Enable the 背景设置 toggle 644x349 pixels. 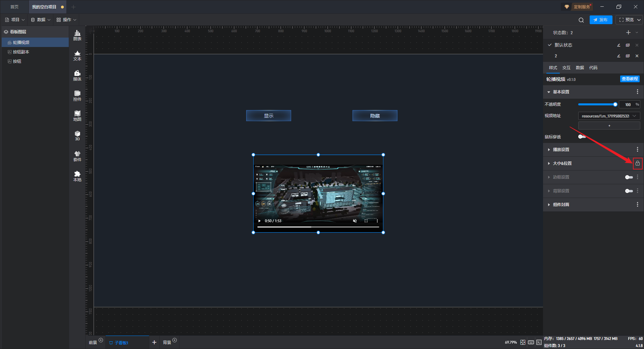tap(629, 191)
